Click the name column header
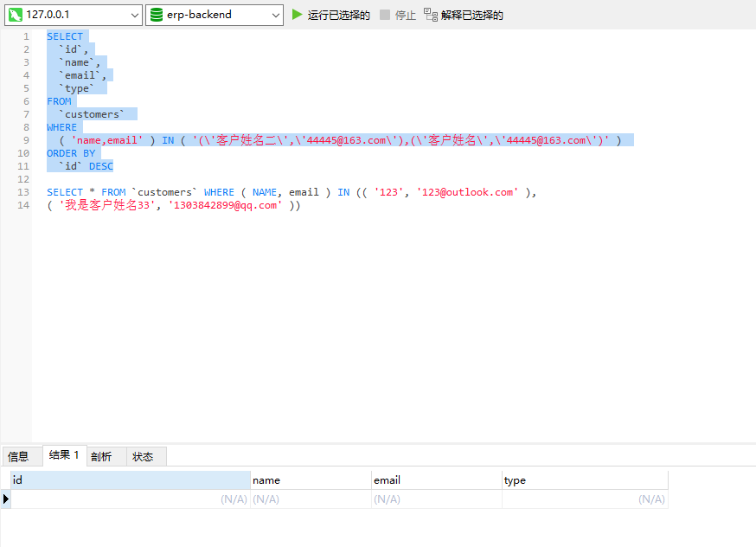Image resolution: width=756 pixels, height=547 pixels. [x=310, y=480]
